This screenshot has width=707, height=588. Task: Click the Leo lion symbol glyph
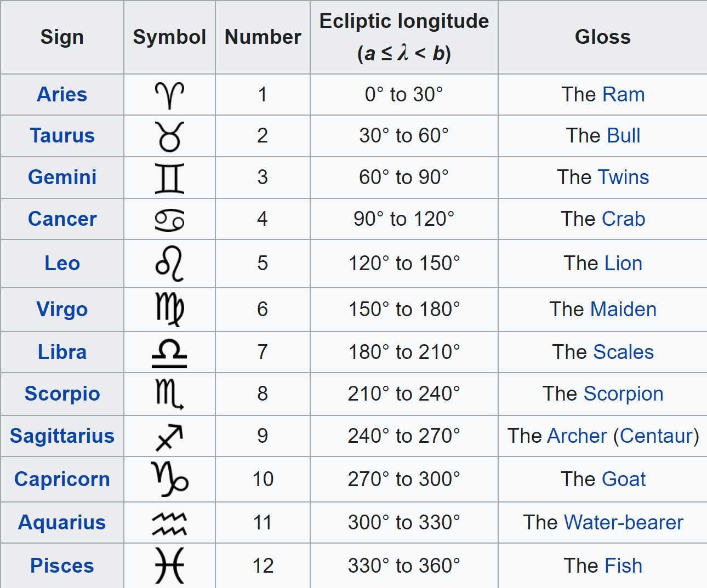click(169, 264)
